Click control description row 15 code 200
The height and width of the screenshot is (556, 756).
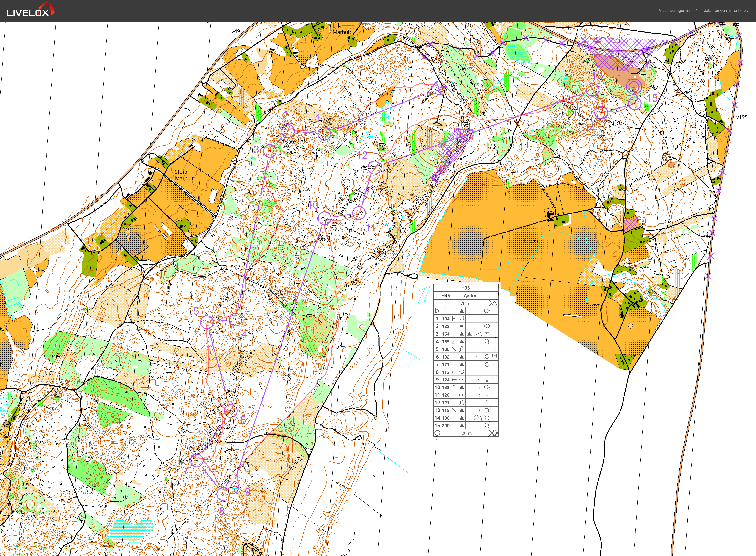tap(446, 425)
